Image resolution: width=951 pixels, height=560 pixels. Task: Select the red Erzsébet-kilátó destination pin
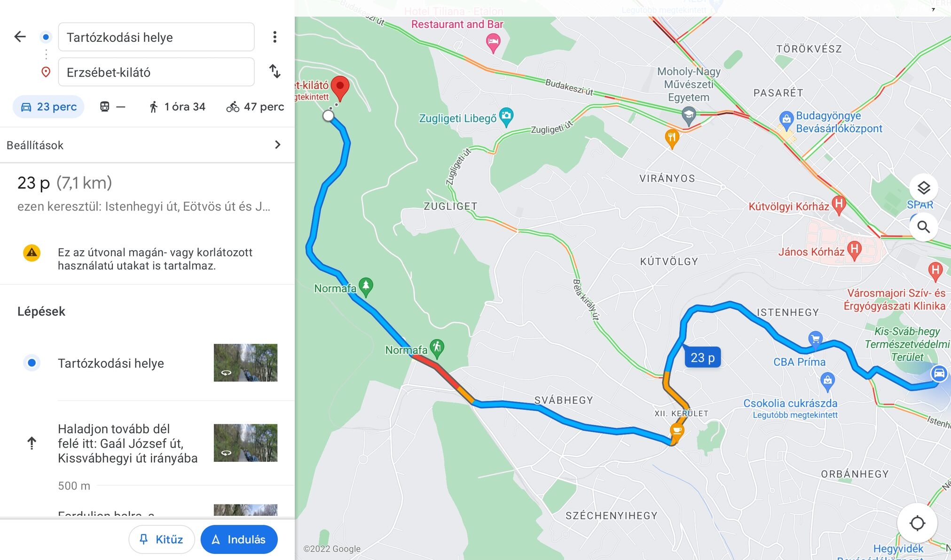click(340, 88)
